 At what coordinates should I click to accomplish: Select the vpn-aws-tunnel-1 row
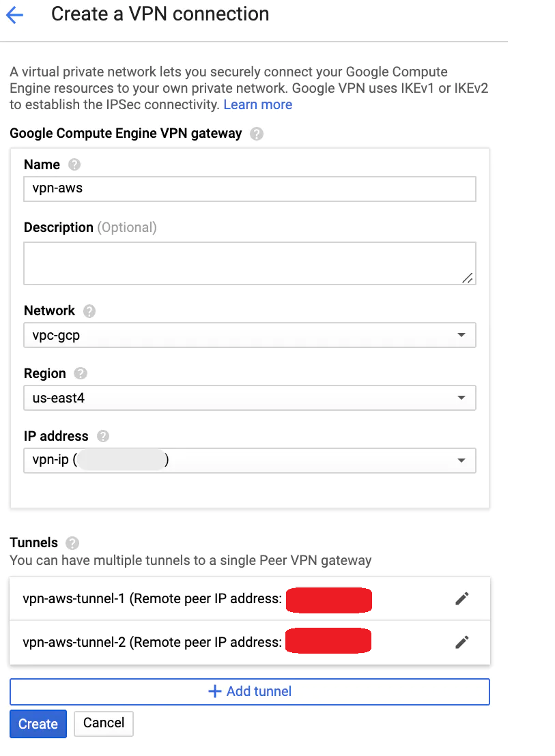[x=205, y=598]
